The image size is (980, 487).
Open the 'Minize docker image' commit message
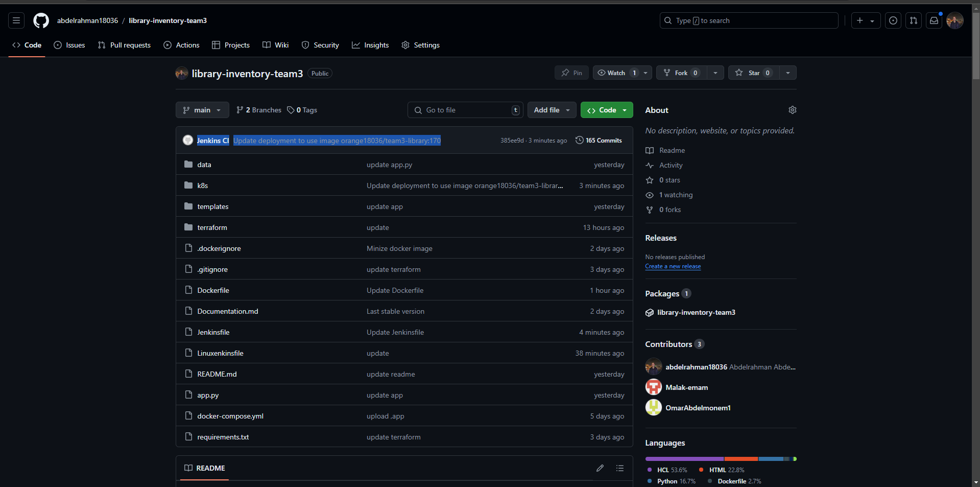point(399,248)
